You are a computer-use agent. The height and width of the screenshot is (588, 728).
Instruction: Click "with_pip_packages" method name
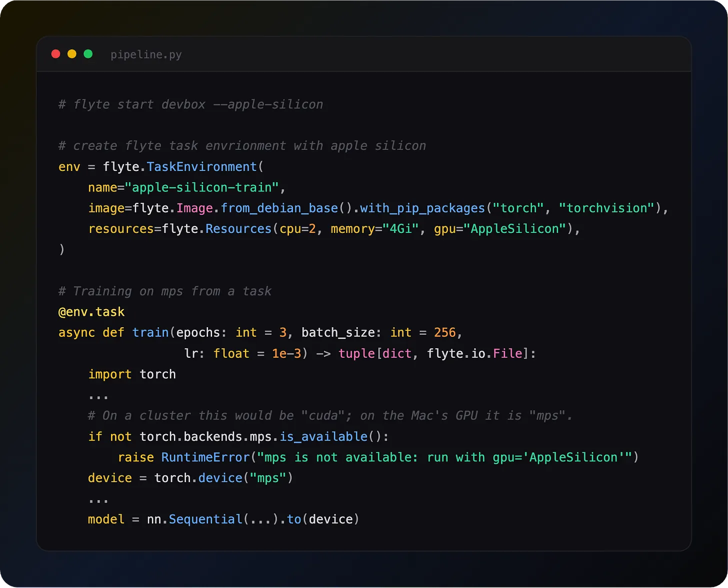click(422, 208)
